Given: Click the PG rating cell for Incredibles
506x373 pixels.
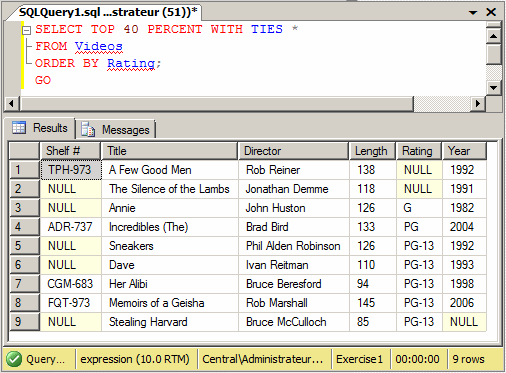Looking at the screenshot, I should pos(419,227).
